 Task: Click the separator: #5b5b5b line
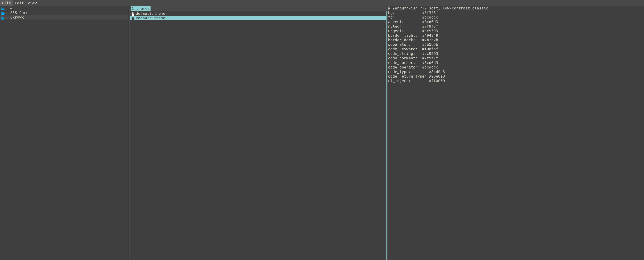413,44
